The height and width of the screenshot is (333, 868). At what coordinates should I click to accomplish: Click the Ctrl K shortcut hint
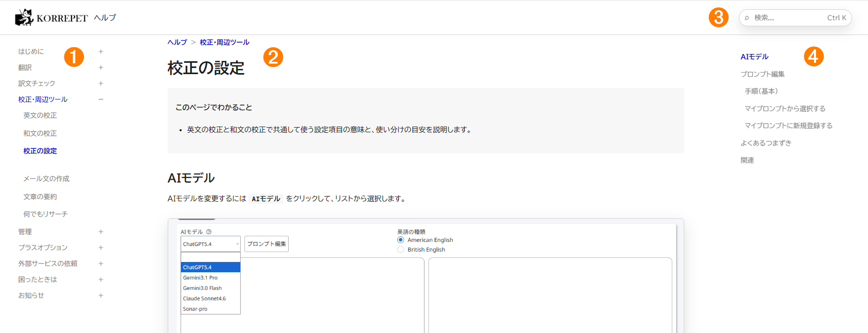click(x=837, y=18)
